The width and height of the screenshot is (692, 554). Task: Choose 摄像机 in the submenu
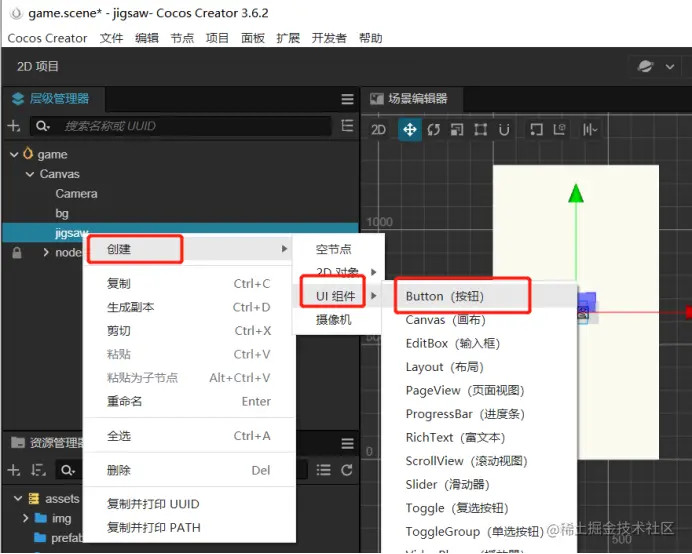coord(338,320)
